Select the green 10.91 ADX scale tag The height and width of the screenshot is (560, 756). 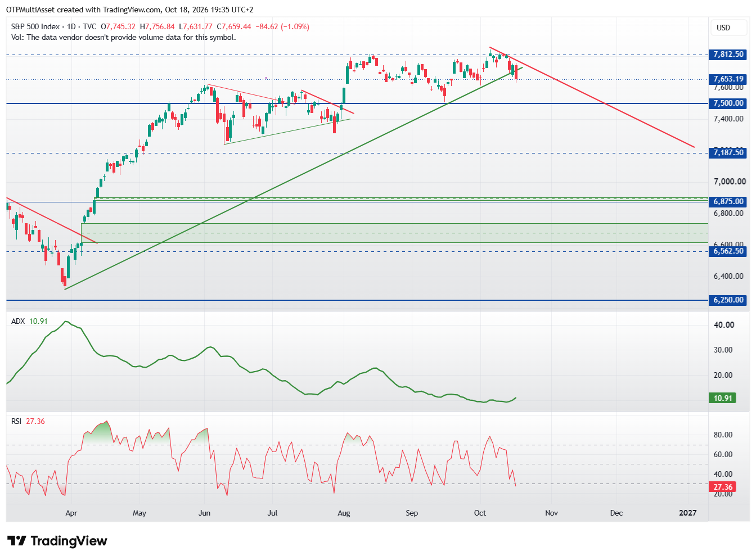click(x=723, y=398)
